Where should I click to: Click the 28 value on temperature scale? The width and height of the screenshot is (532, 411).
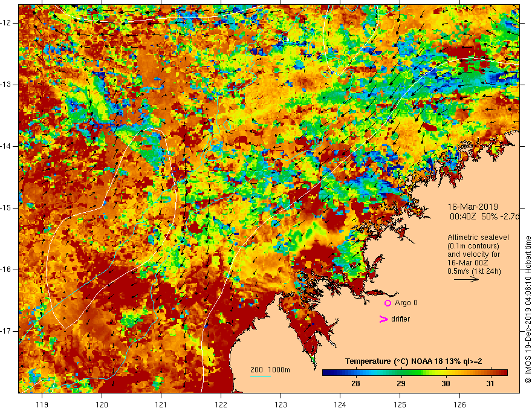[x=355, y=384]
